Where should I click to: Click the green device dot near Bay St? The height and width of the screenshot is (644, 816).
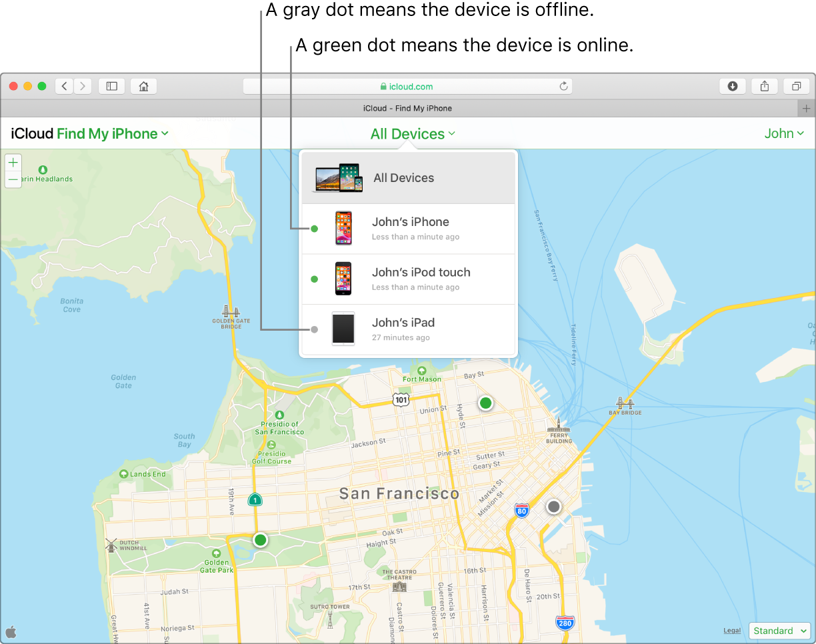click(x=486, y=403)
